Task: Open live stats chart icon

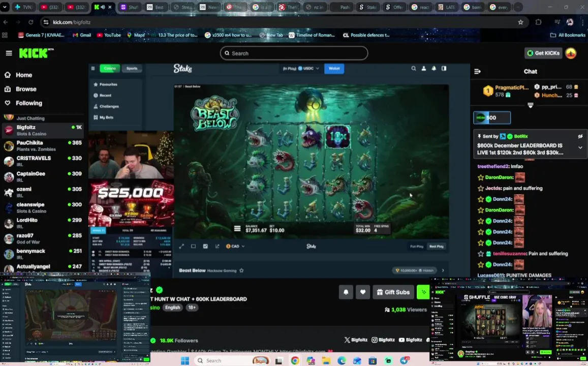Action: coord(205,247)
